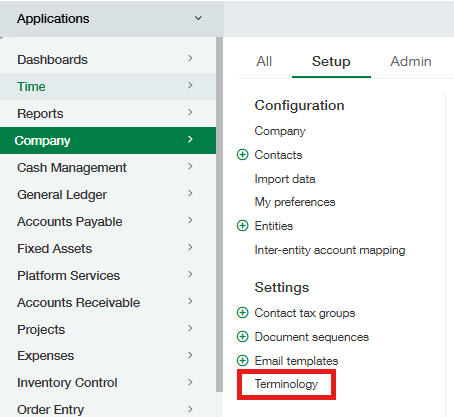Open My preferences link
454x417 pixels.
coord(295,202)
